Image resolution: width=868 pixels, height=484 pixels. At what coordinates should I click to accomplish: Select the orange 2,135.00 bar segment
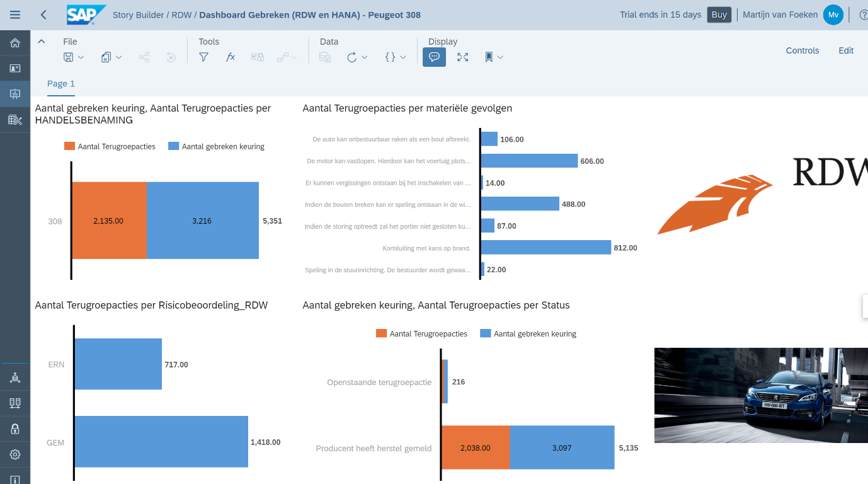pyautogui.click(x=110, y=221)
